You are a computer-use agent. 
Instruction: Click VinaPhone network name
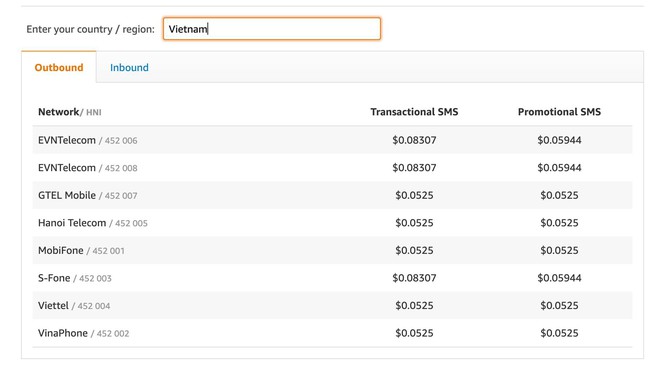(x=63, y=333)
